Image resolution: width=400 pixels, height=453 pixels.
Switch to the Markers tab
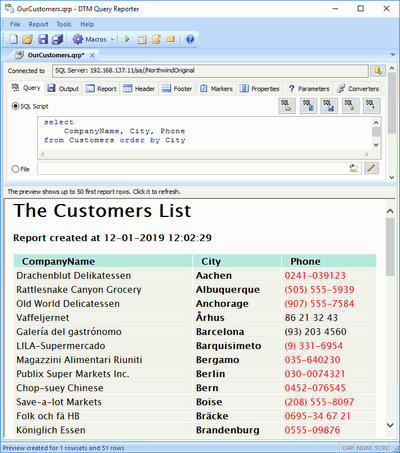[216, 89]
